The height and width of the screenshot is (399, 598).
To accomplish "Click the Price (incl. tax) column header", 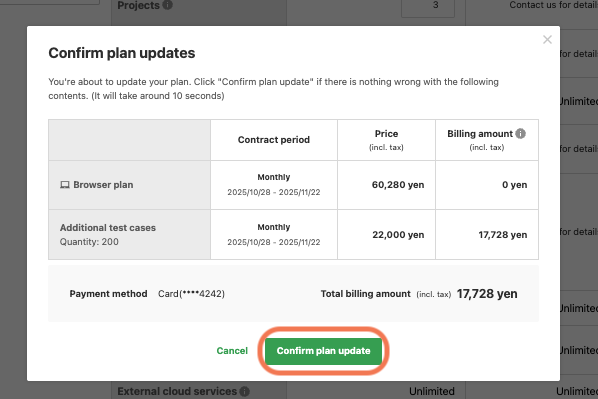I will pos(386,140).
